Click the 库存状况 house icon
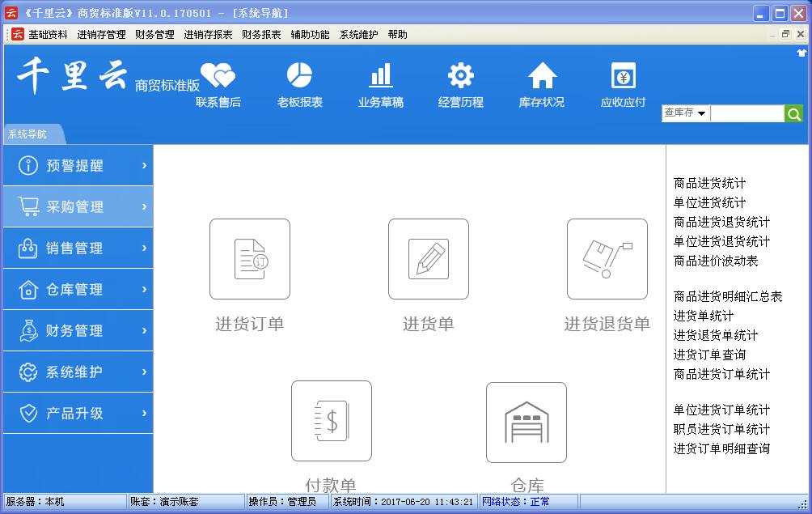Viewport: 812px width, 514px height. tap(542, 76)
